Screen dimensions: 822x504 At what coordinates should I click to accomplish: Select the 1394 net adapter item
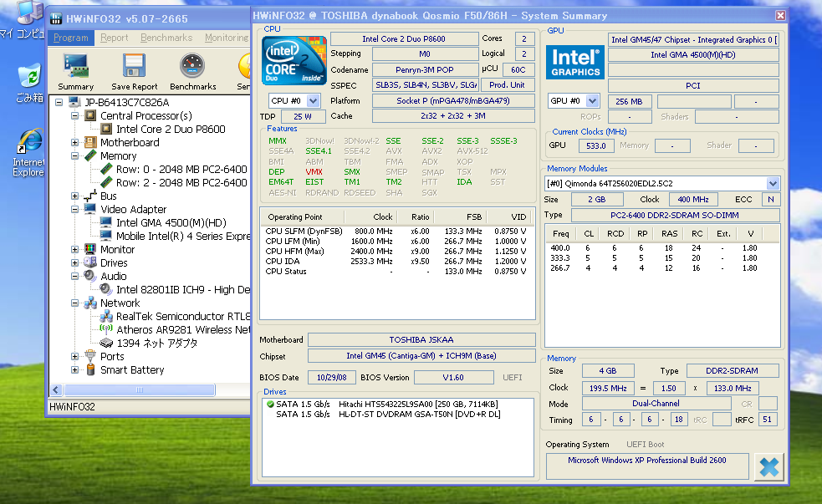pos(156,343)
